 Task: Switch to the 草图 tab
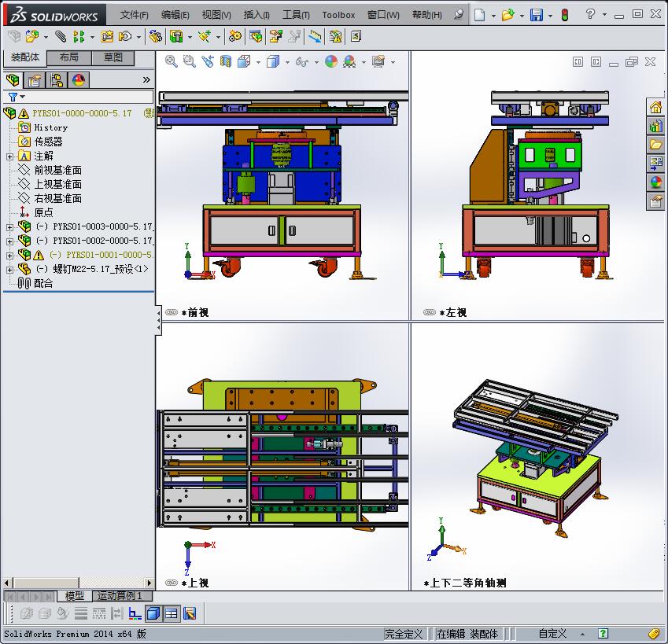(x=113, y=57)
